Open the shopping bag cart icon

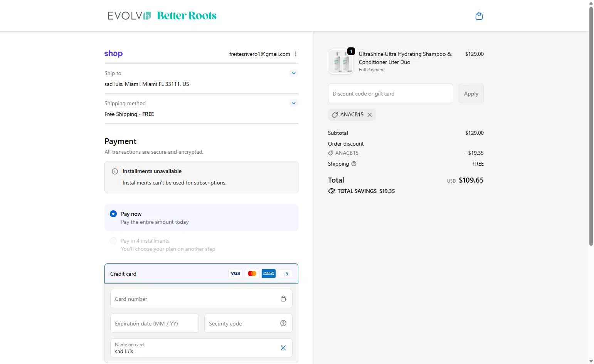coord(479,16)
